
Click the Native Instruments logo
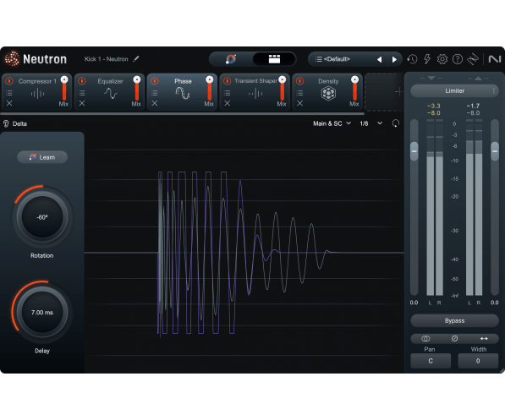tap(495, 59)
